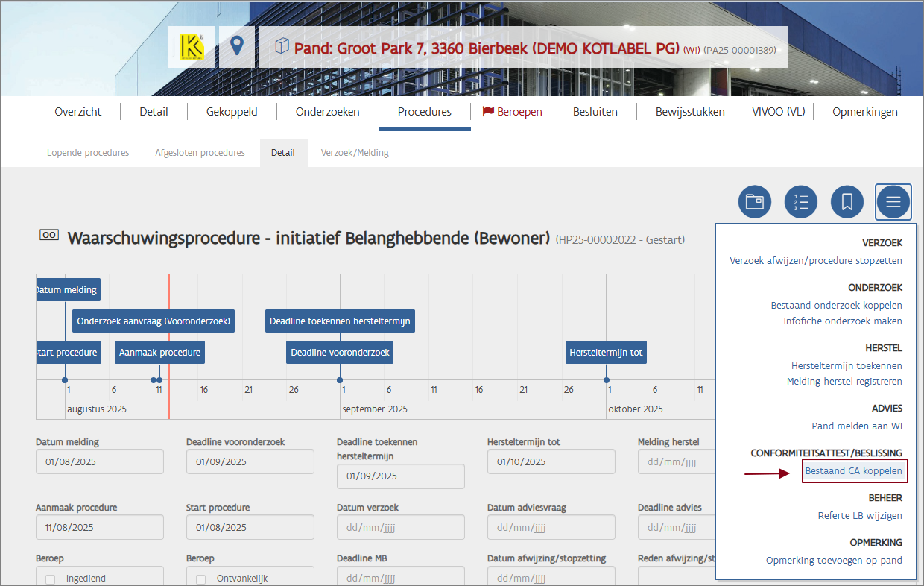The image size is (924, 586).
Task: Click the glasses icon beside procedure title
Action: 49,235
